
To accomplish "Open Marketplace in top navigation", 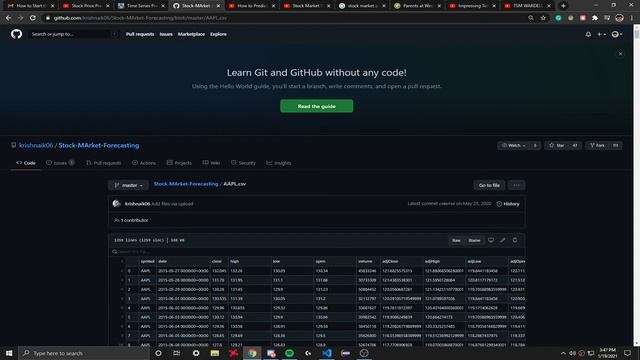I will (191, 34).
